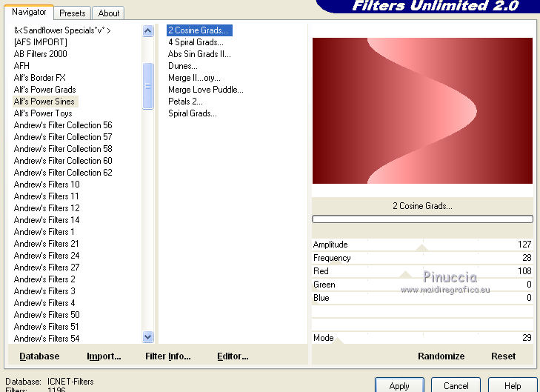This screenshot has height=392, width=540.
Task: Click the category list scroll down arrow
Action: click(147, 336)
